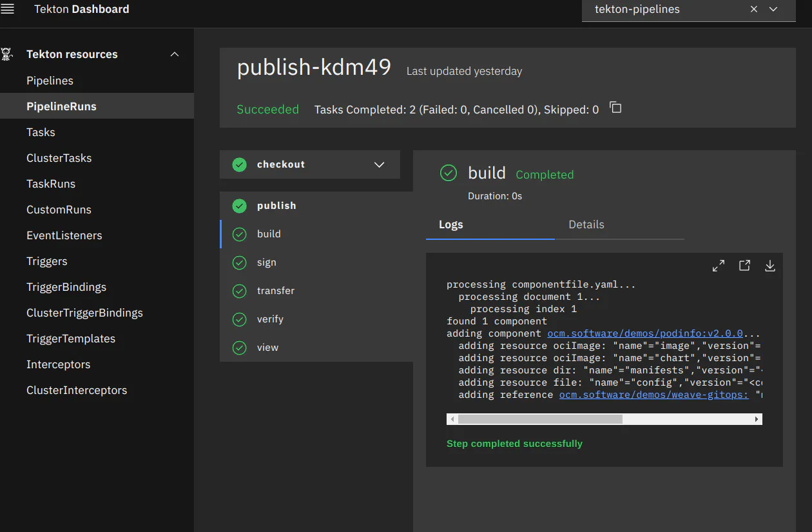Download the build step logs
This screenshot has height=532, width=812.
[769, 265]
